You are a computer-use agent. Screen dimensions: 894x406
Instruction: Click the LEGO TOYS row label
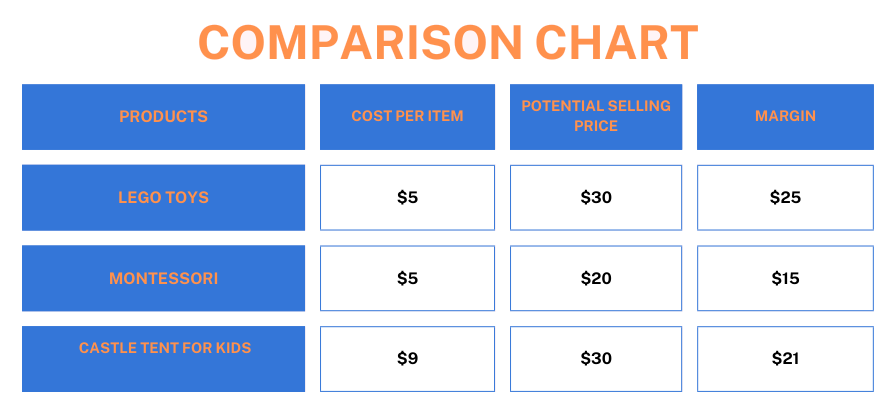(x=163, y=198)
